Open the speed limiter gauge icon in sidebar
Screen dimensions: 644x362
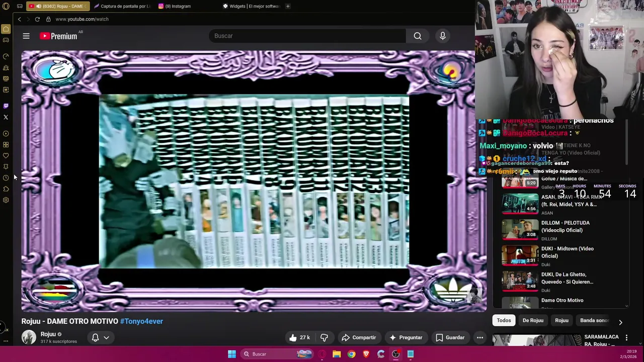click(x=6, y=56)
